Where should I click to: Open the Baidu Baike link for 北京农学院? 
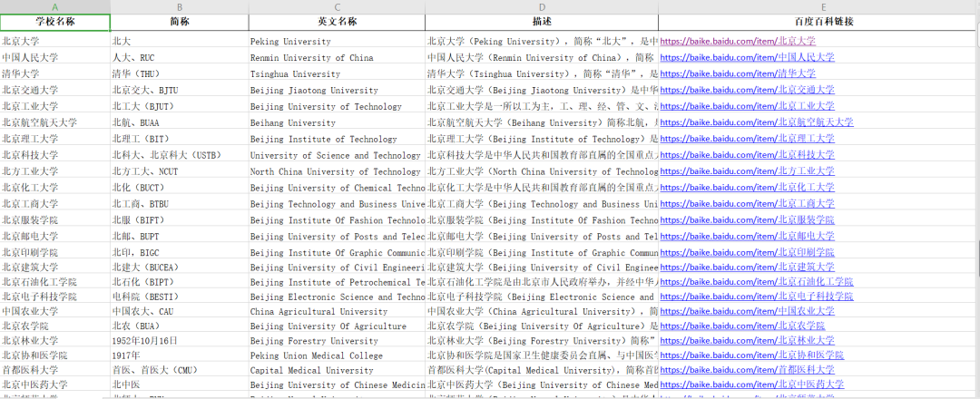pyautogui.click(x=742, y=326)
